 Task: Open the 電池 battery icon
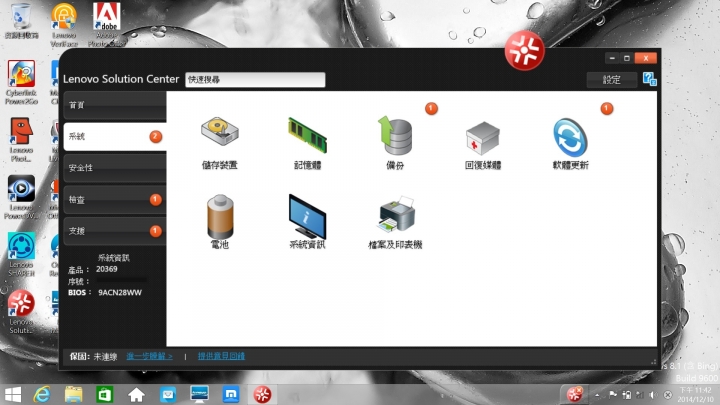(x=220, y=216)
